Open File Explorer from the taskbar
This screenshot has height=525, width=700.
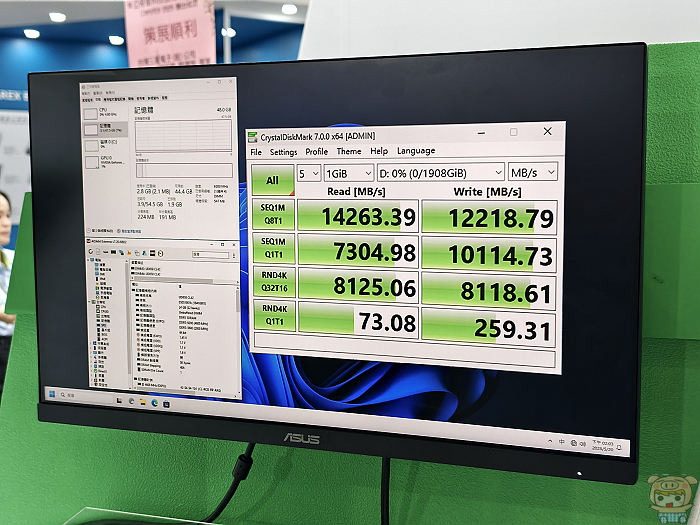[x=143, y=402]
